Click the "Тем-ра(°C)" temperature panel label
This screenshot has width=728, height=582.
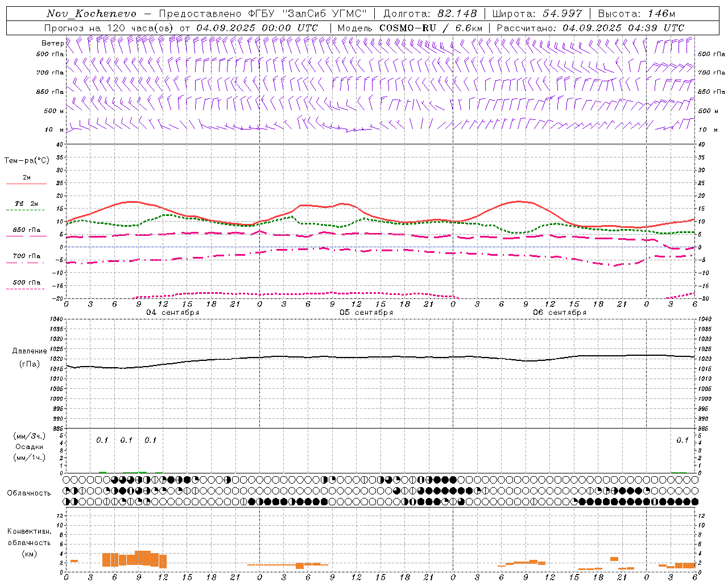27,161
